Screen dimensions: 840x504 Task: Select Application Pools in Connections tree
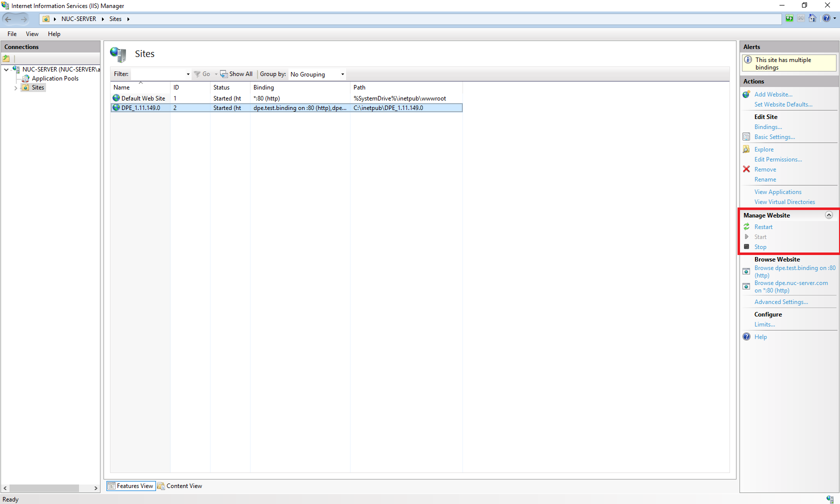55,78
